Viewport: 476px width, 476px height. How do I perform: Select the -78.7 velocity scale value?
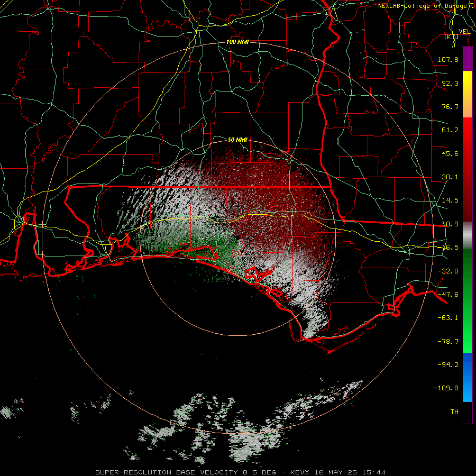coord(448,342)
